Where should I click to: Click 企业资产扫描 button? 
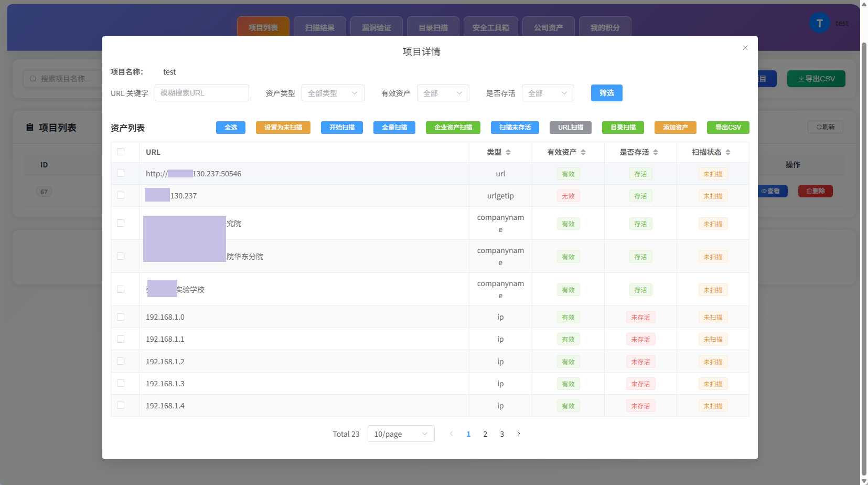click(x=453, y=128)
